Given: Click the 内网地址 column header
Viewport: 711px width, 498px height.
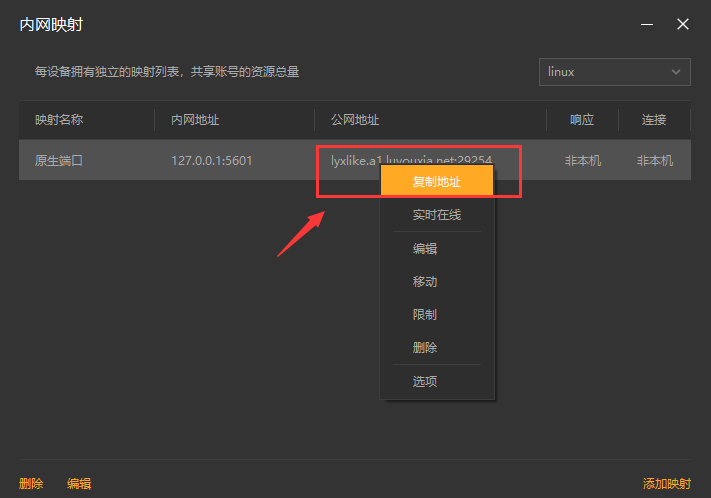Looking at the screenshot, I should tap(195, 120).
